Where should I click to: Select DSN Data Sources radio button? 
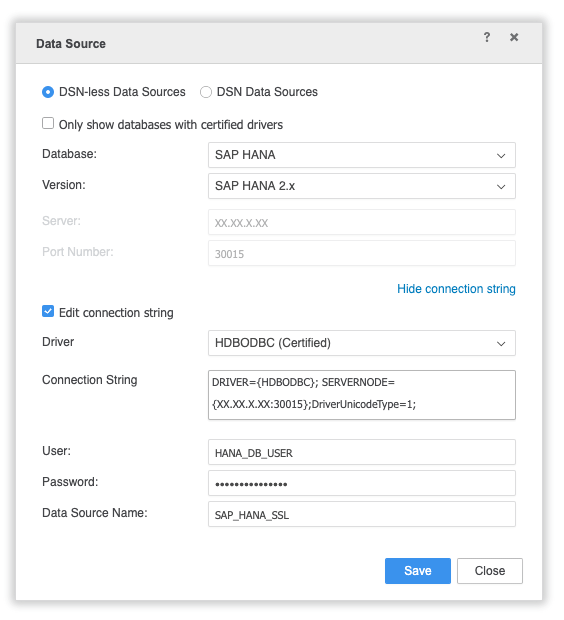(x=206, y=92)
